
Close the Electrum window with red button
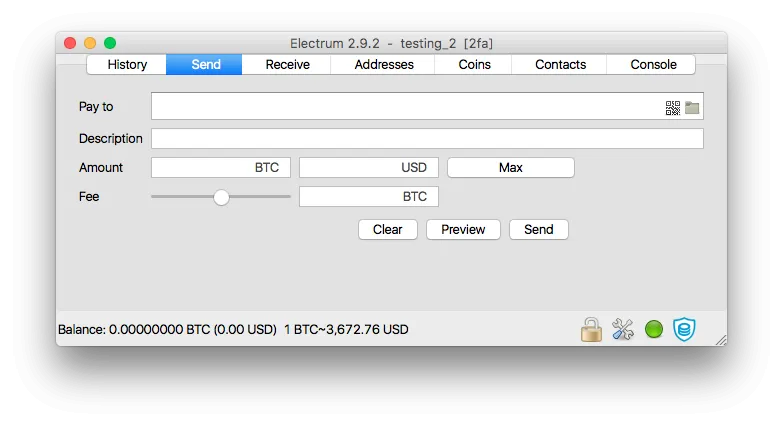(70, 43)
